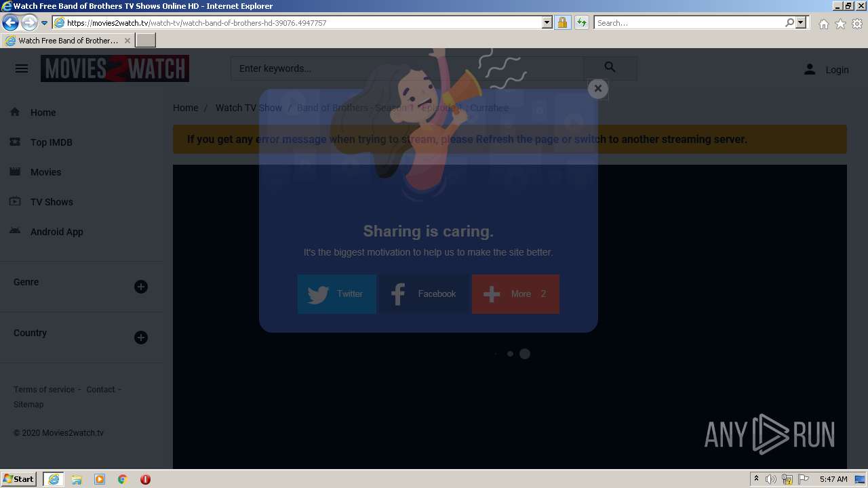The height and width of the screenshot is (488, 868).
Task: Click the Login user icon
Action: (x=810, y=69)
